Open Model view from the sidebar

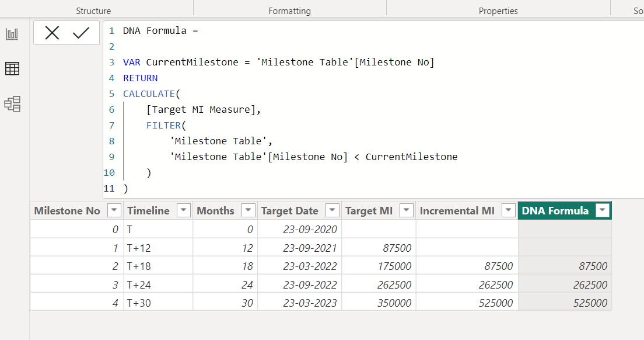tap(12, 104)
